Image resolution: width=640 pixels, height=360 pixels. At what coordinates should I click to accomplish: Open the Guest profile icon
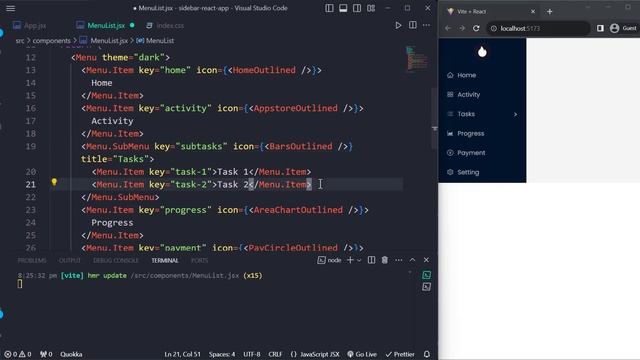click(x=615, y=28)
